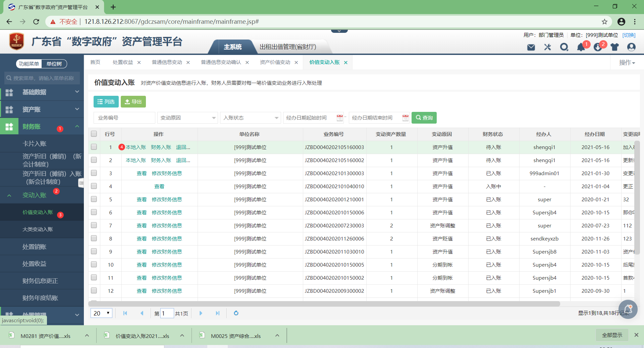Switch to the 首页 tab
644x348 pixels.
point(95,62)
